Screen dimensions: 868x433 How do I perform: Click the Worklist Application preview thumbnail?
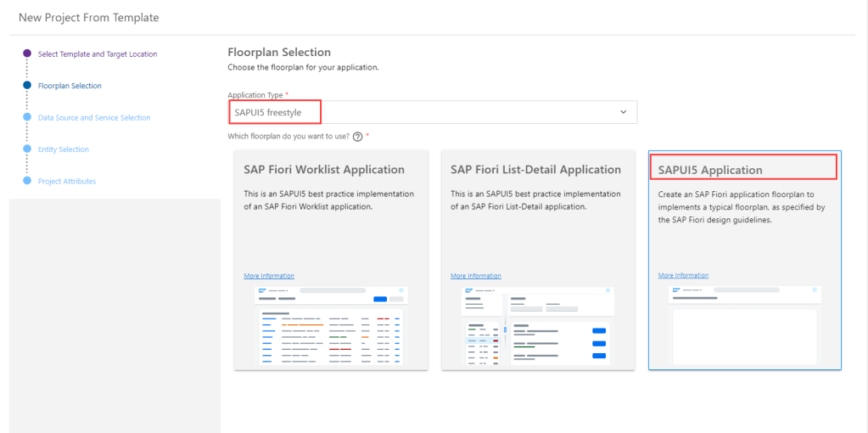tap(332, 326)
